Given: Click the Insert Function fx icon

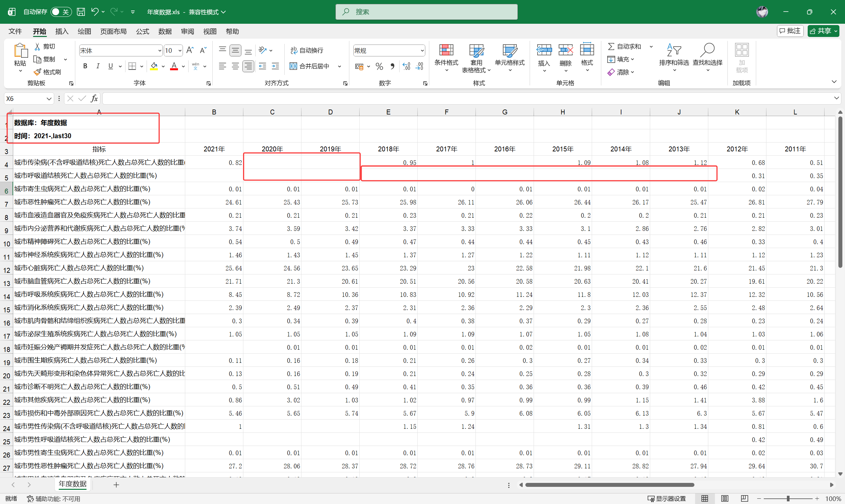Looking at the screenshot, I should coord(94,99).
